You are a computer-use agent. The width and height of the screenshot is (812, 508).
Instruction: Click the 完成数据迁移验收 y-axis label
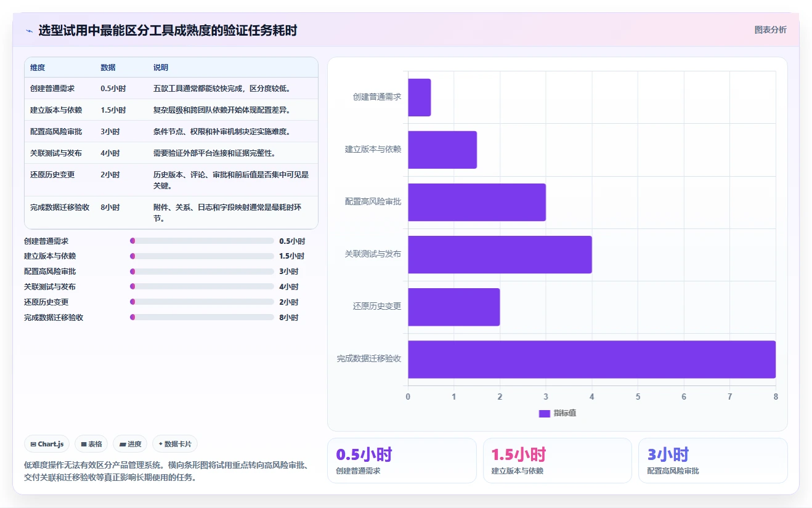[369, 358]
